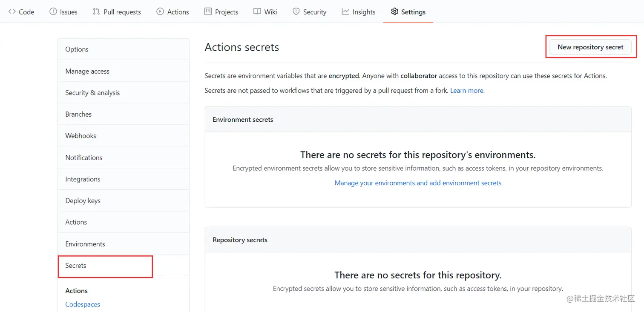Image resolution: width=644 pixels, height=312 pixels.
Task: Click the Wiki book icon
Action: click(257, 12)
